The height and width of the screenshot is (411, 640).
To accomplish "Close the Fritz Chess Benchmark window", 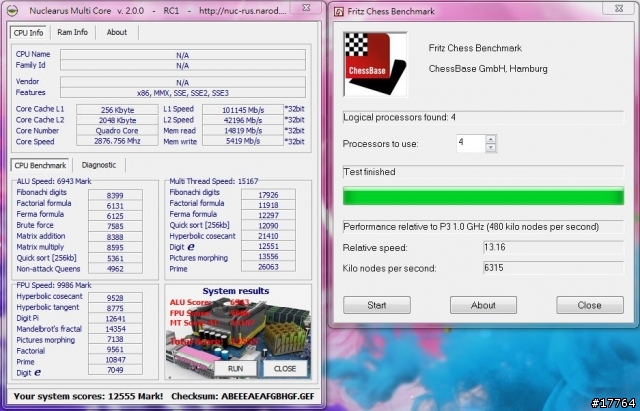I will coord(618,8).
